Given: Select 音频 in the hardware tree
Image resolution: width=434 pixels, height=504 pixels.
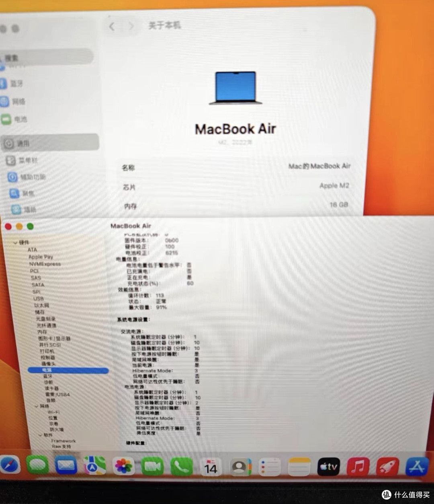Looking at the screenshot, I should [51, 401].
